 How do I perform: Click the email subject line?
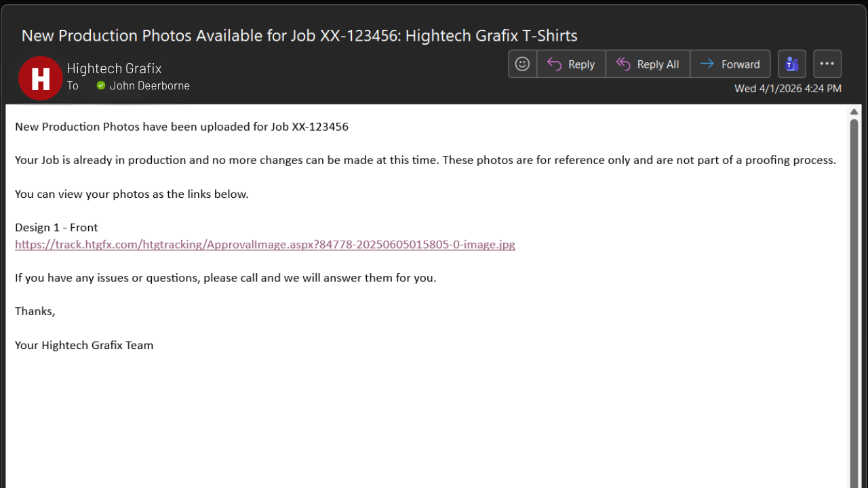point(299,35)
